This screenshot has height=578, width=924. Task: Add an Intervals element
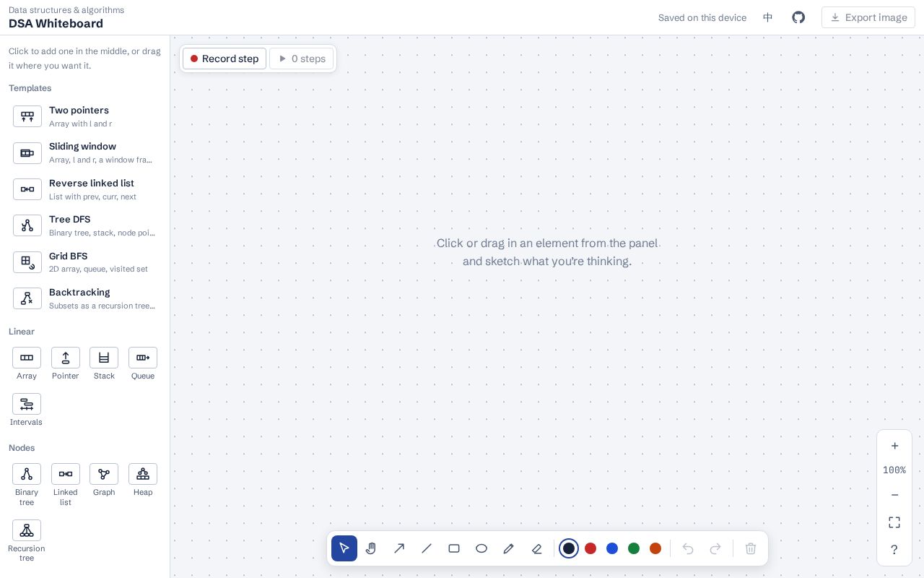pos(27,410)
